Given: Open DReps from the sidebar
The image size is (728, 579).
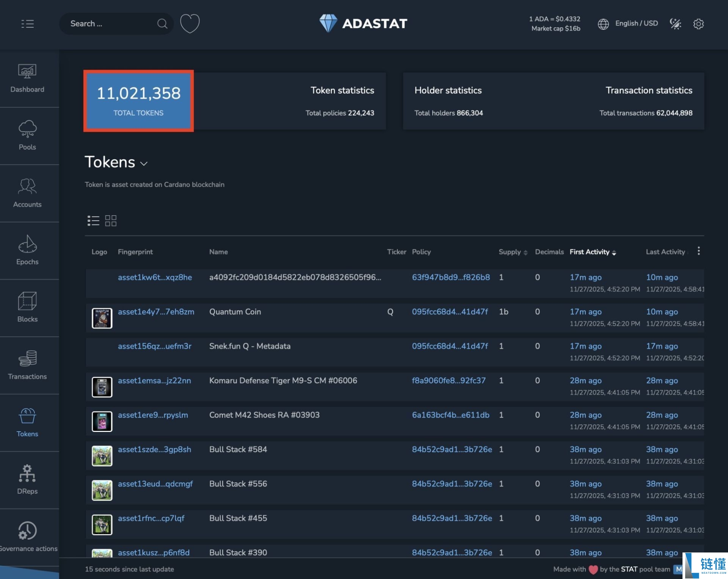Looking at the screenshot, I should click(27, 480).
